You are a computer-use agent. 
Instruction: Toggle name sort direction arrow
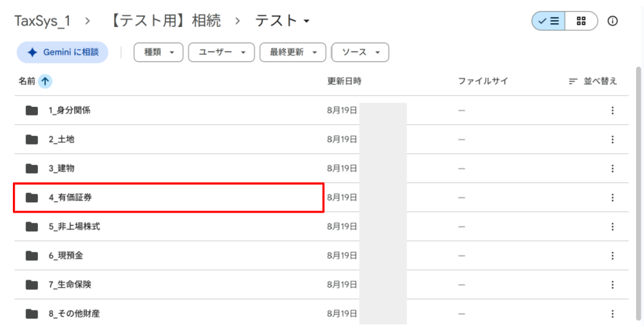[x=45, y=81]
